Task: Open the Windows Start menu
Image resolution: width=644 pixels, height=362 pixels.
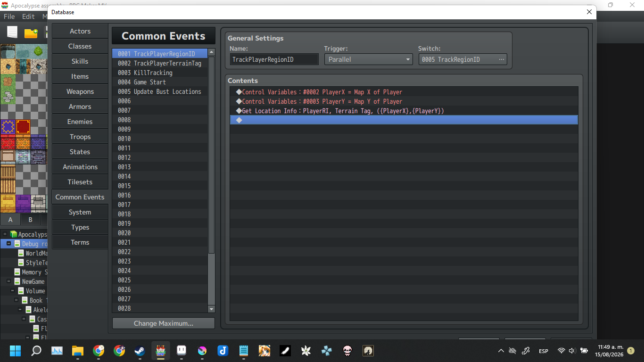Action: [16, 351]
